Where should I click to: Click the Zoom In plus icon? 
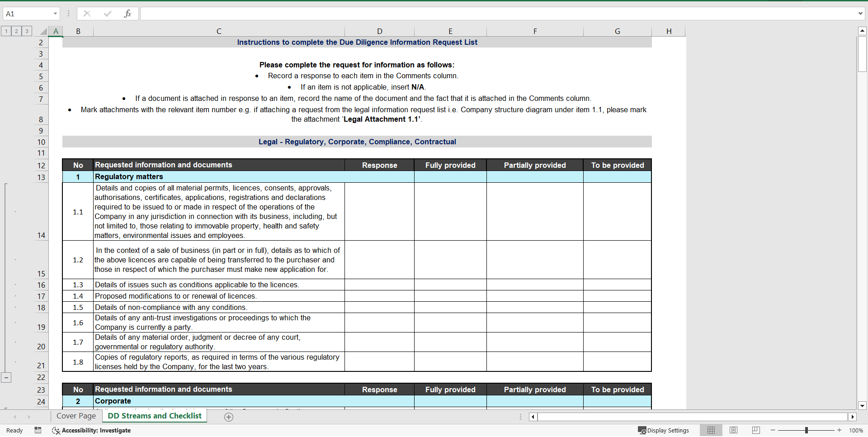[840, 430]
